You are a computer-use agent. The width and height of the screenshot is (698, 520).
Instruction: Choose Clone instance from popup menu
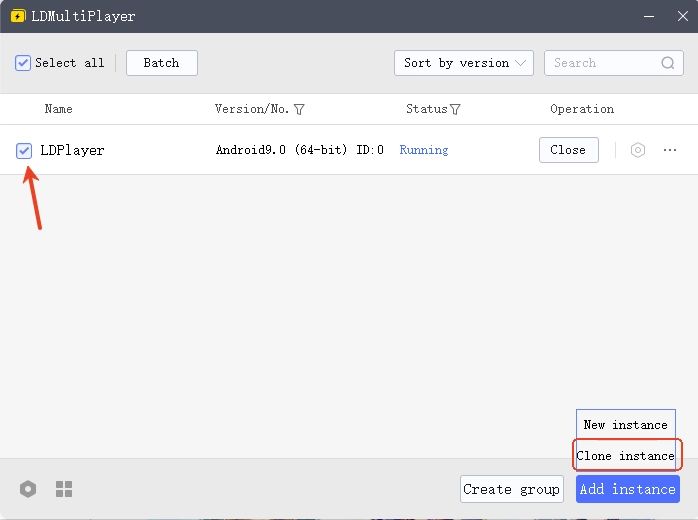click(625, 455)
